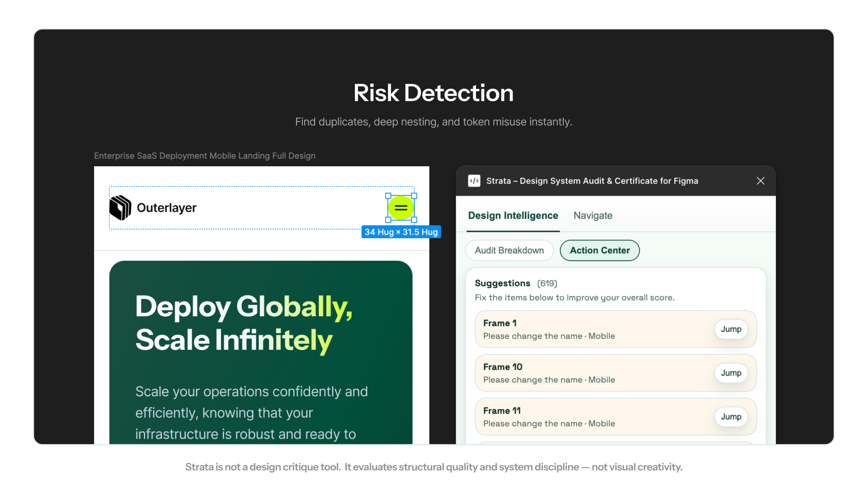Viewport: 868px width, 488px height.
Task: Jump to Frame 10
Action: pos(731,373)
